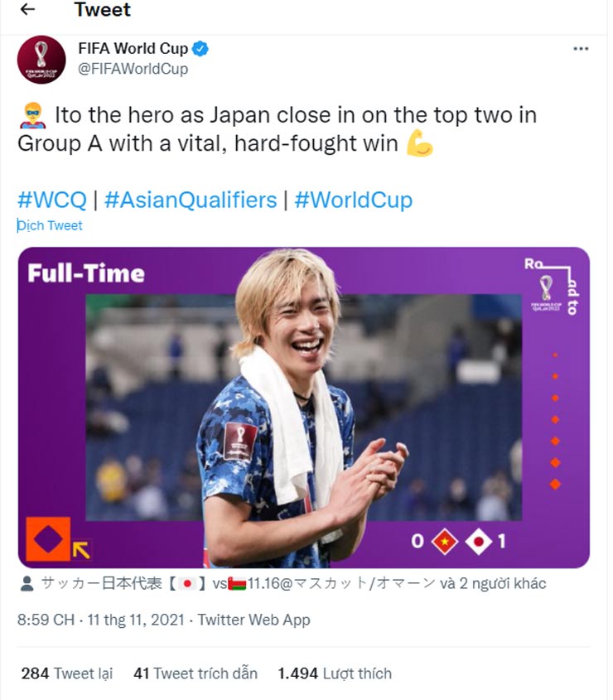Open the #AsianQualifiers hashtag
Screen dimensions: 613x700
point(191,200)
